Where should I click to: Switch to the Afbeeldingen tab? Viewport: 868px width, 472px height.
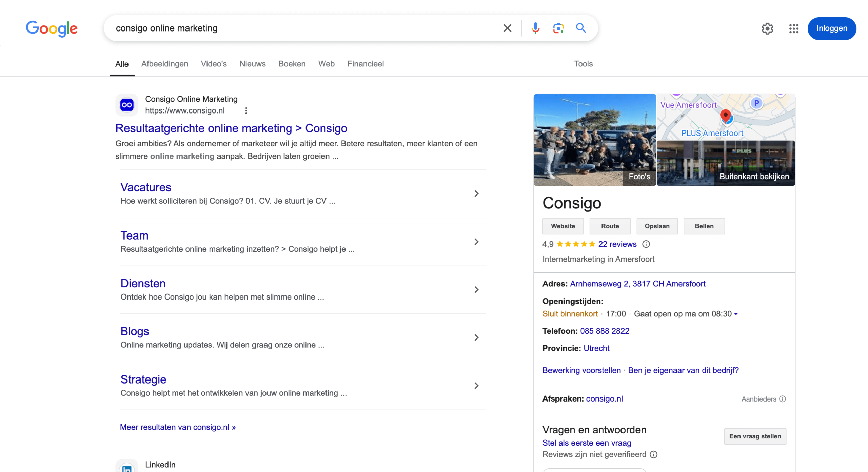point(164,64)
